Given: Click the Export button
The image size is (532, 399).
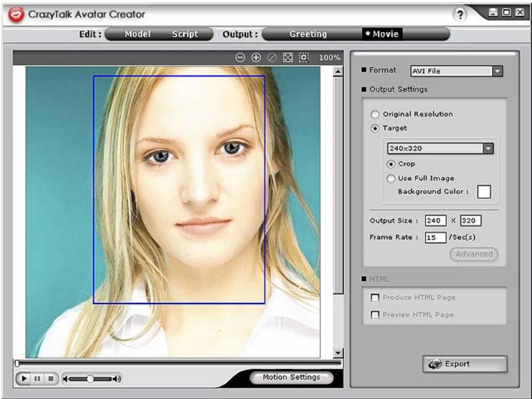Looking at the screenshot, I should [465, 364].
